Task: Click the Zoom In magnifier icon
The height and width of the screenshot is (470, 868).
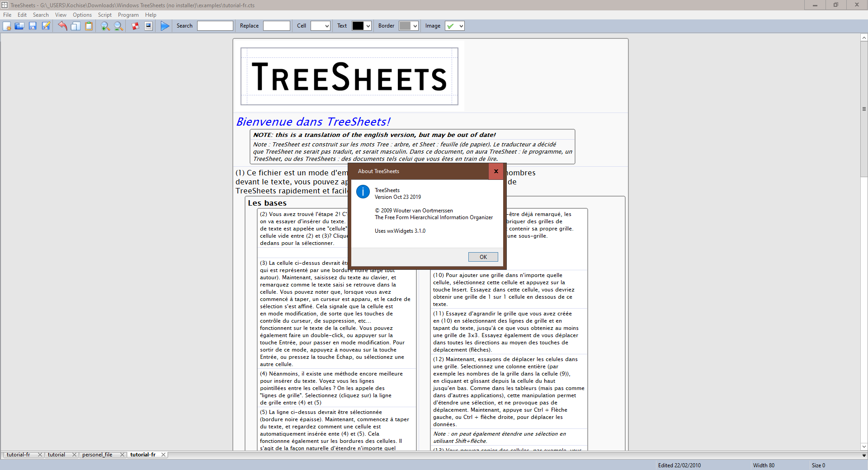Action: click(105, 26)
